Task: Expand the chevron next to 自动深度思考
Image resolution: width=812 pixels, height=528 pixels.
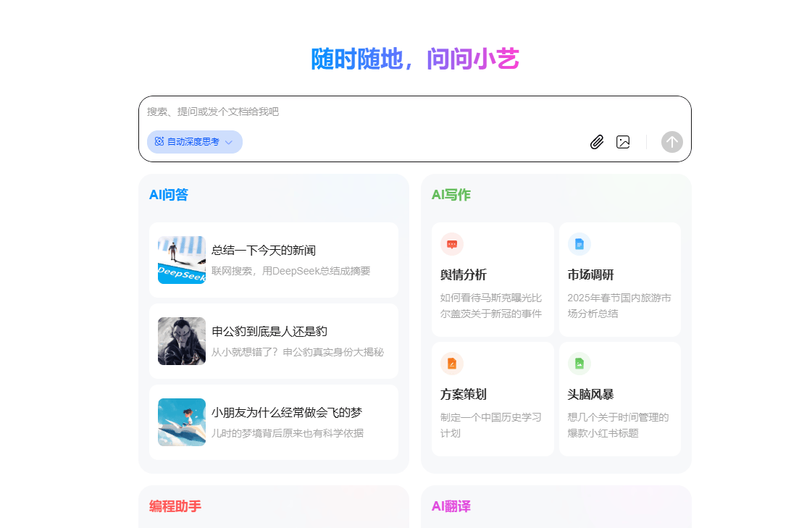Action: [229, 143]
